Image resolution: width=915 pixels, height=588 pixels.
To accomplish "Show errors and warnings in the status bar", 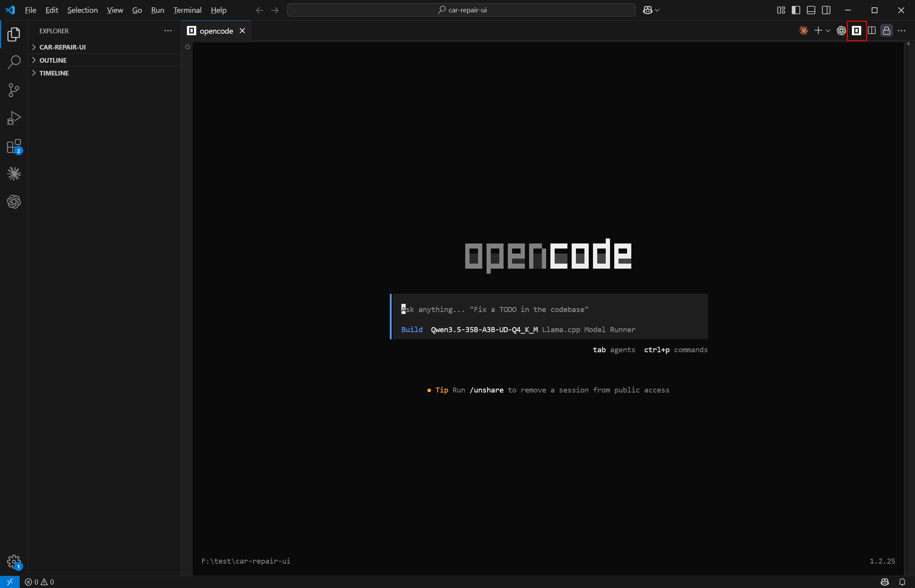I will (39, 582).
